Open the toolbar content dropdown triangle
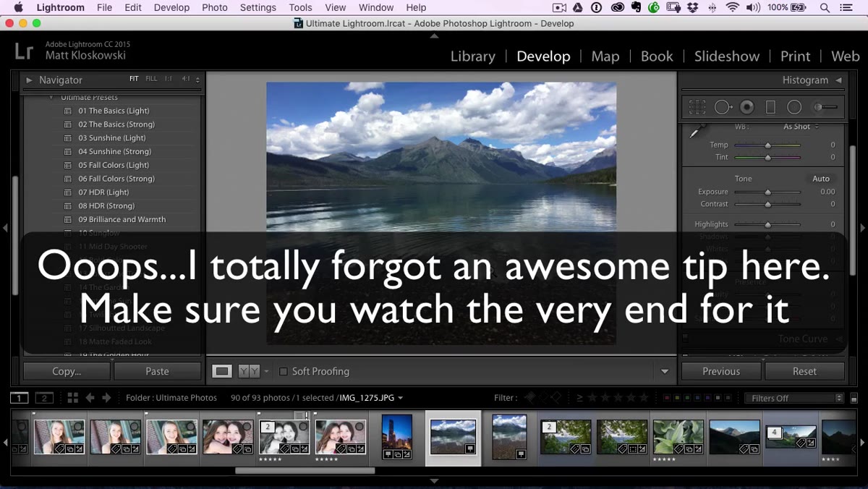Screen dimensions: 868x489 point(665,372)
